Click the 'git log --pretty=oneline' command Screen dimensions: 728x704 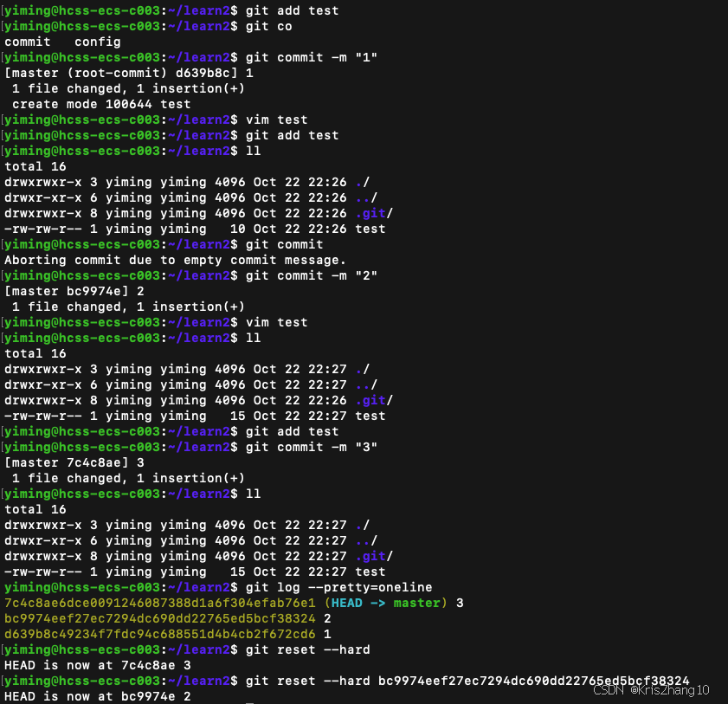click(339, 587)
